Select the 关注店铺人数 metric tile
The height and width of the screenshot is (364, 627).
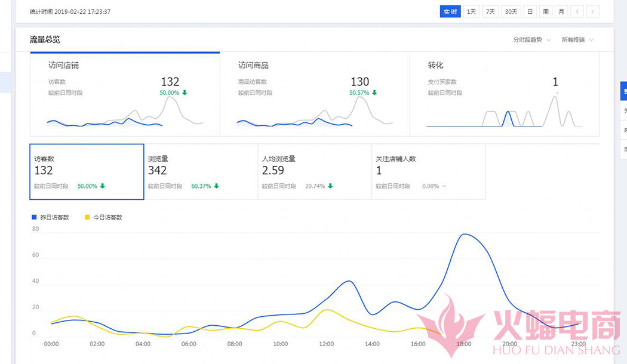(428, 171)
